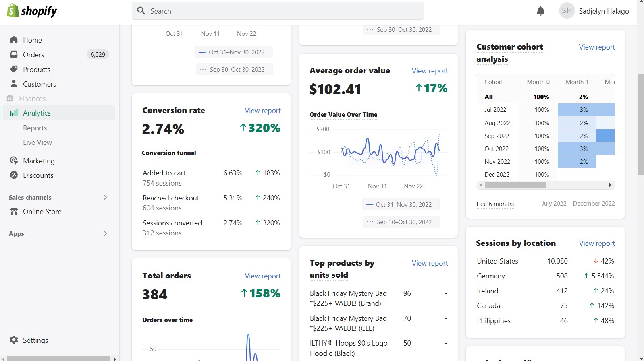Open the Sadjelyn Halago account menu

(x=594, y=11)
